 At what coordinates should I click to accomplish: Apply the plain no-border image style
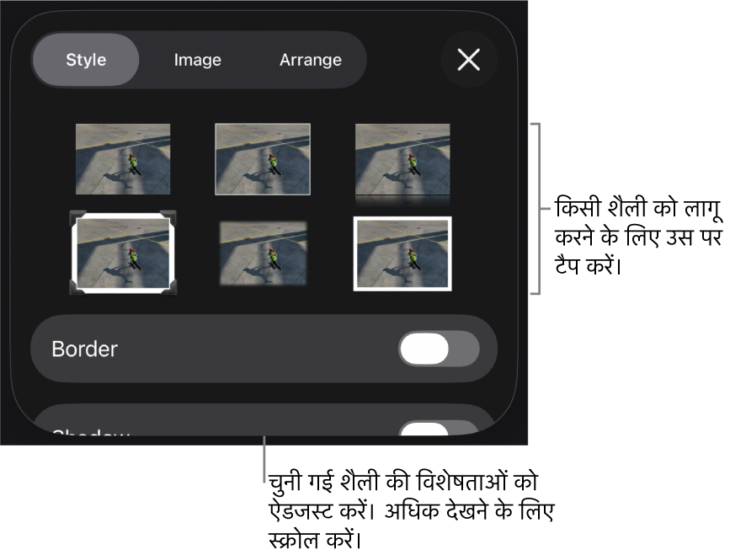(123, 159)
